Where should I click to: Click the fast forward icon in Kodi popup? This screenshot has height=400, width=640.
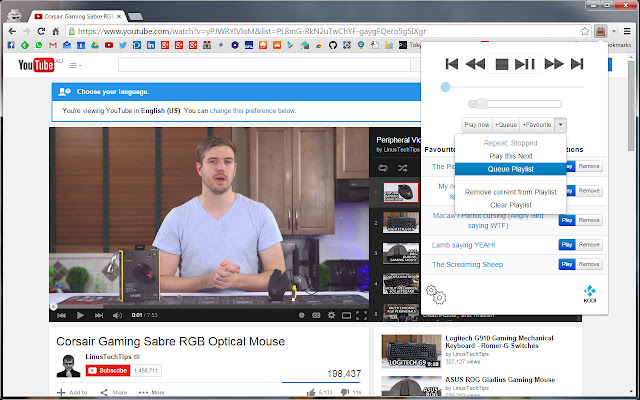[552, 64]
